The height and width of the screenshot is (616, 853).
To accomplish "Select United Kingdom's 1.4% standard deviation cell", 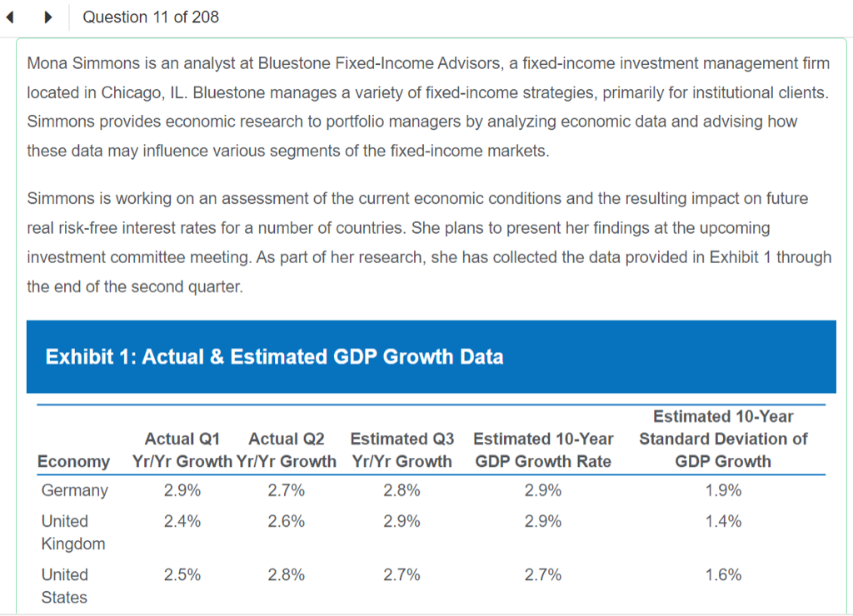I will coord(723,521).
